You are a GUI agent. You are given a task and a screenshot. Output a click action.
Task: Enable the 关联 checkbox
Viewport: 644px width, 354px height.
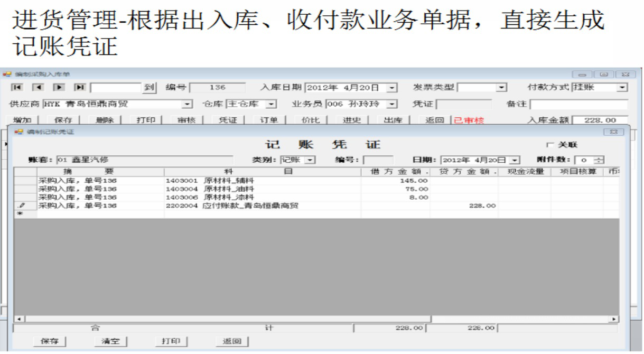pos(550,145)
